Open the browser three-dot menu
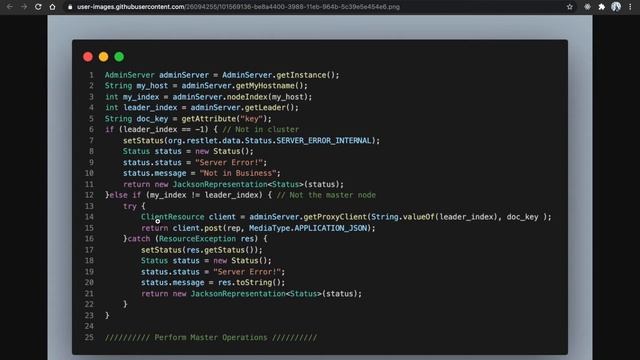Viewport: 640px width, 360px height. point(630,7)
